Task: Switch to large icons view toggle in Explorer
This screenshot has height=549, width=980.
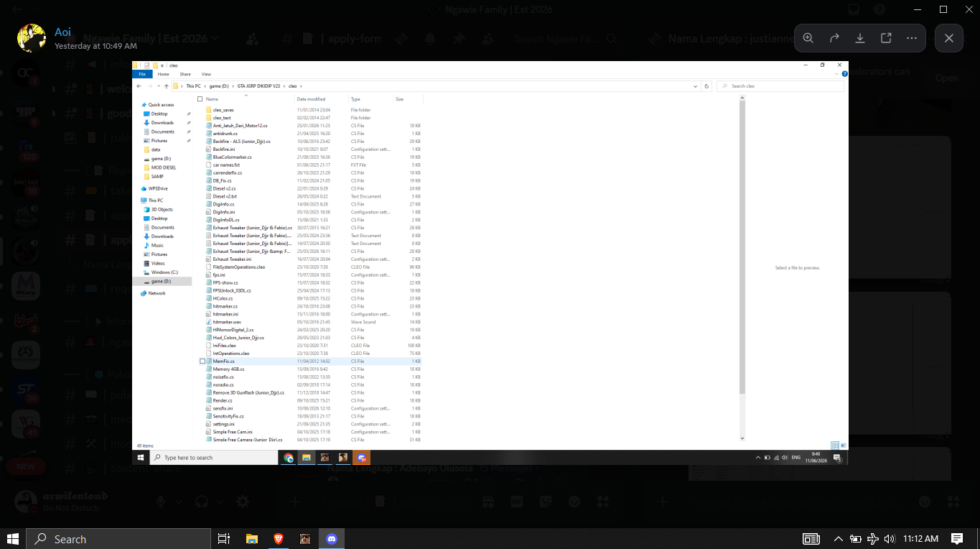Action: (844, 446)
